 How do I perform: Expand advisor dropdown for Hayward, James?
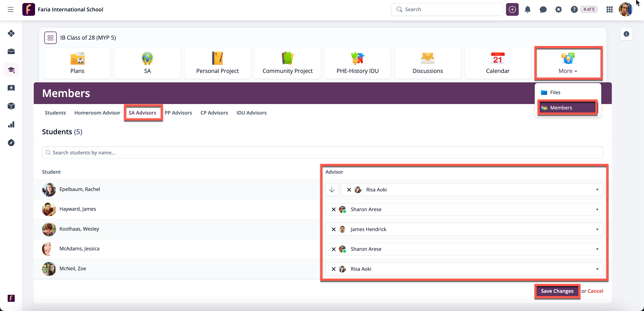pos(597,210)
